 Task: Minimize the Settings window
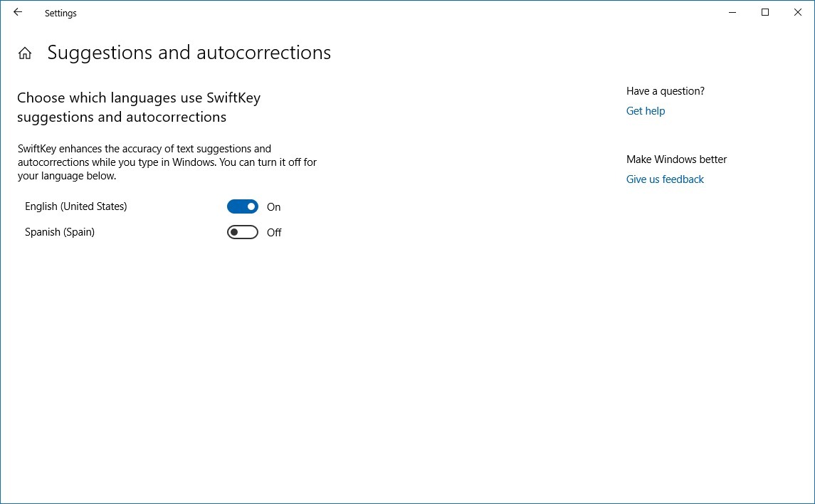732,13
